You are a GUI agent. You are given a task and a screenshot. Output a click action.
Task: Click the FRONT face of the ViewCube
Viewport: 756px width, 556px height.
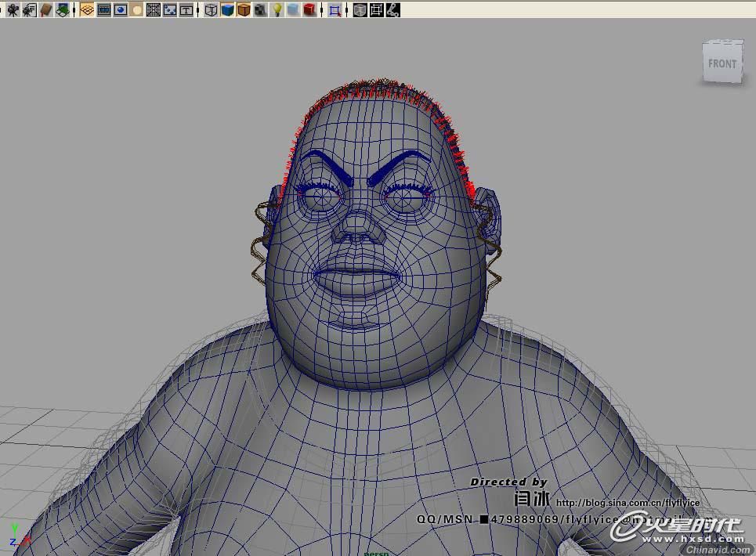point(722,64)
